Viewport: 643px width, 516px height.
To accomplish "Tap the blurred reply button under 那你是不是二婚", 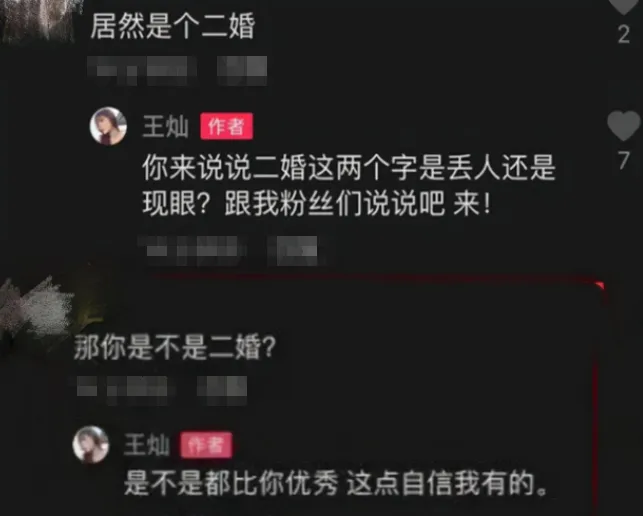I will (222, 390).
